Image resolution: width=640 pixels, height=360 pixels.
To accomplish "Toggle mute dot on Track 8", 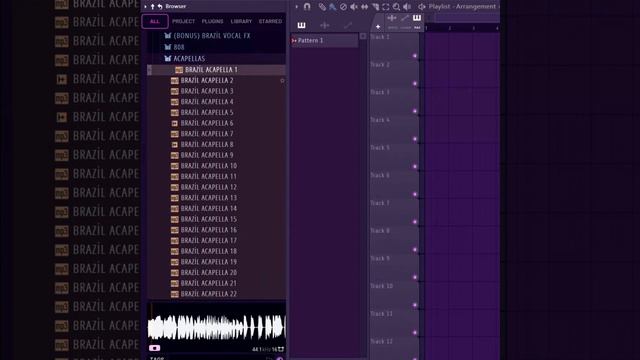I will pos(415,249).
